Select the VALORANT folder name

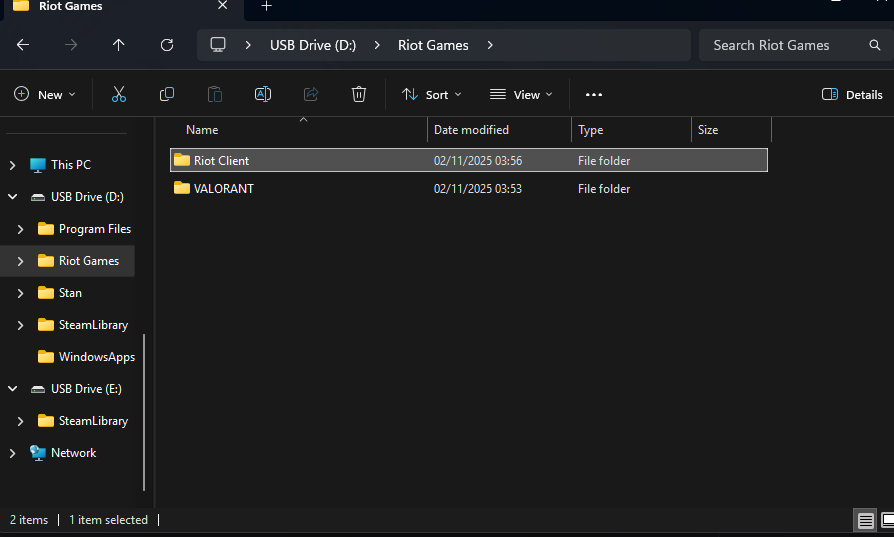224,189
